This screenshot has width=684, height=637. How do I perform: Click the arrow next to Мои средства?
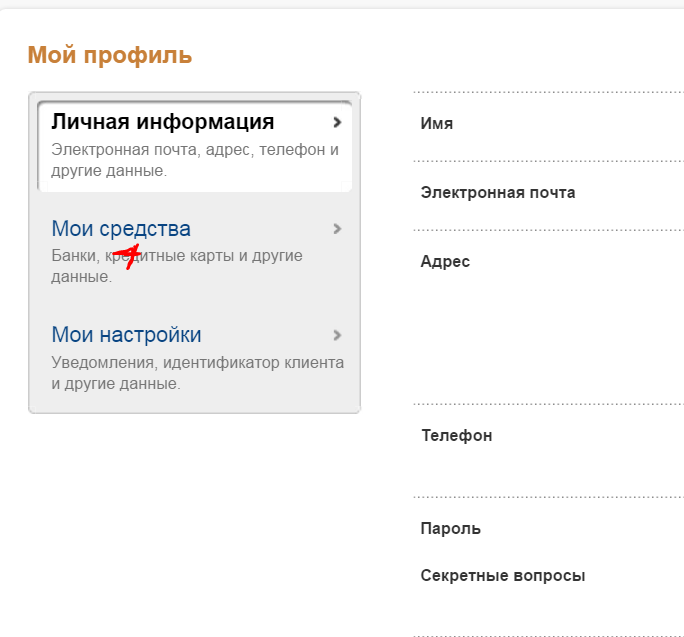(337, 229)
